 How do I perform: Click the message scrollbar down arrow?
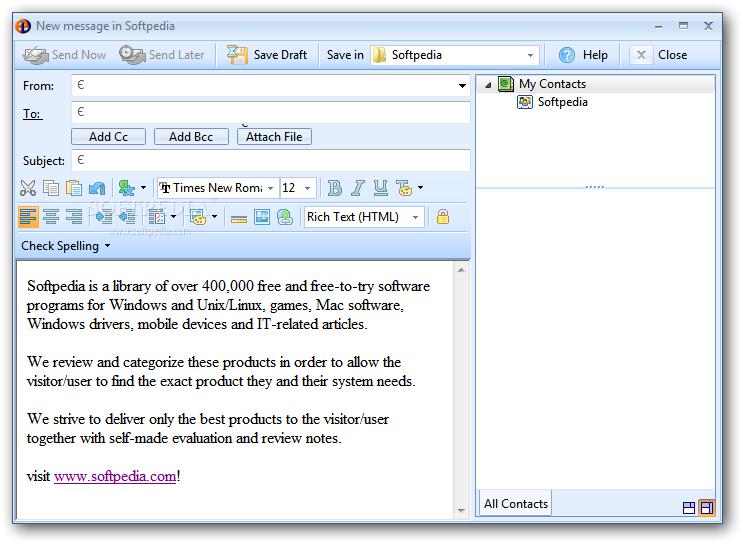(x=461, y=510)
